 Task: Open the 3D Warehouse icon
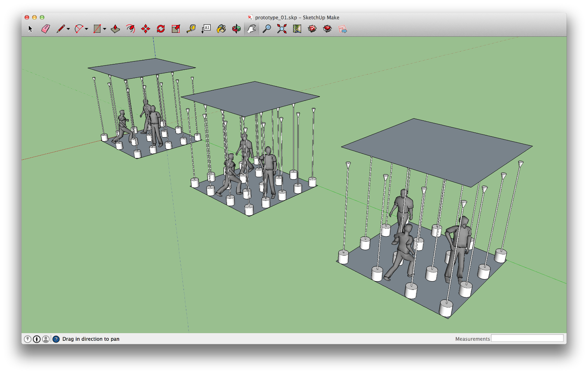coord(312,29)
